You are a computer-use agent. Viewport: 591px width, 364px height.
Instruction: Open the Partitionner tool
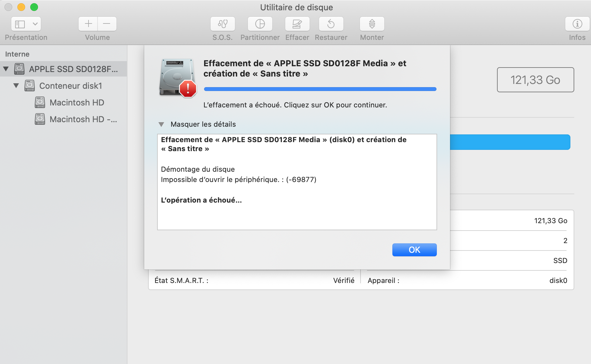(x=260, y=24)
